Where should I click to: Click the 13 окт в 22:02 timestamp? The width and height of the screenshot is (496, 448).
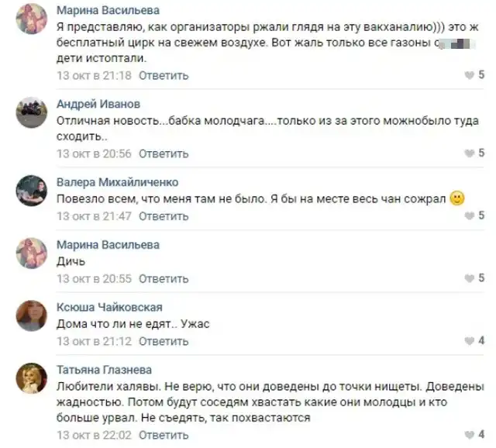coord(94,435)
